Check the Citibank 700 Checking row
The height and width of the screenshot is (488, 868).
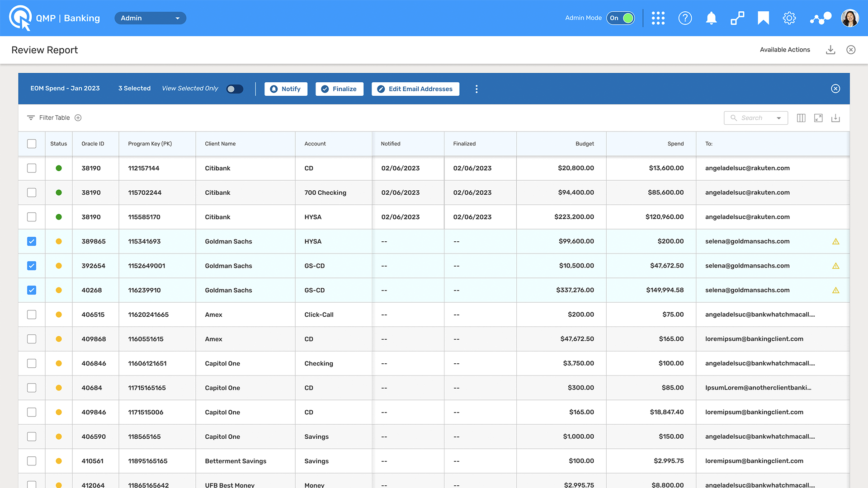(x=32, y=192)
